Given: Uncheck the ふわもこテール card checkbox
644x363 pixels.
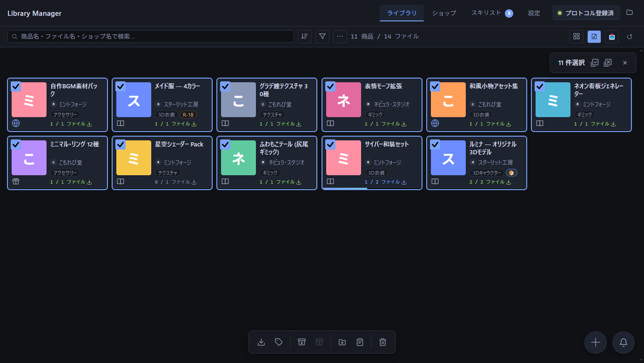Looking at the screenshot, I should pyautogui.click(x=225, y=145).
